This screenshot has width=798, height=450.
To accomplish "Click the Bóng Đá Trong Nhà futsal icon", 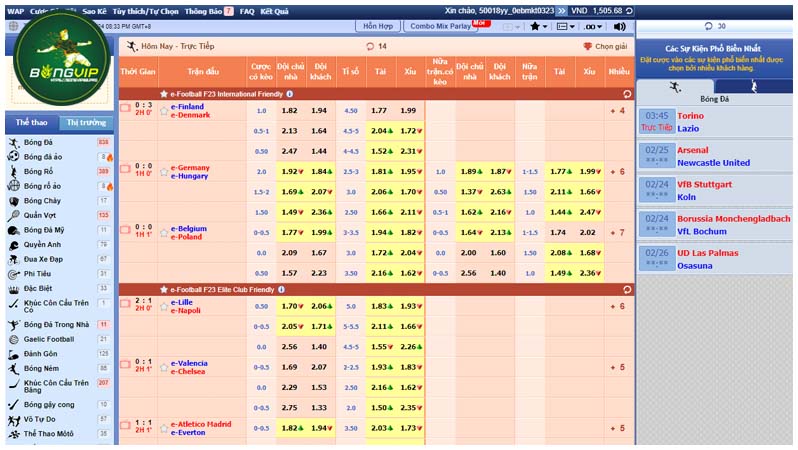I will (x=14, y=325).
